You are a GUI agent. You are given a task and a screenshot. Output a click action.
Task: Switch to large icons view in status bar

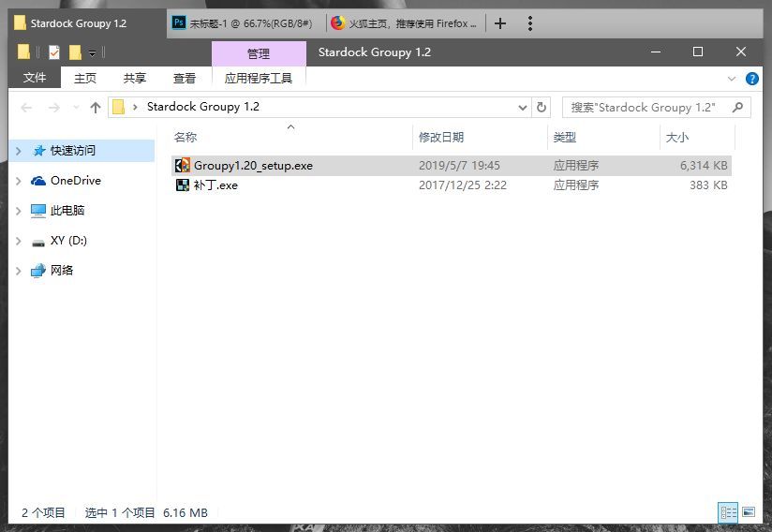pyautogui.click(x=749, y=512)
